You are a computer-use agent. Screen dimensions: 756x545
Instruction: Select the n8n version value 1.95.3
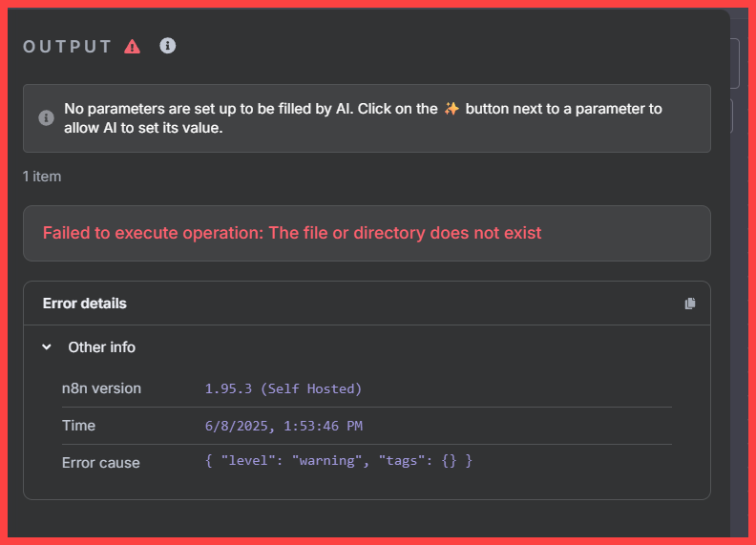(x=283, y=388)
